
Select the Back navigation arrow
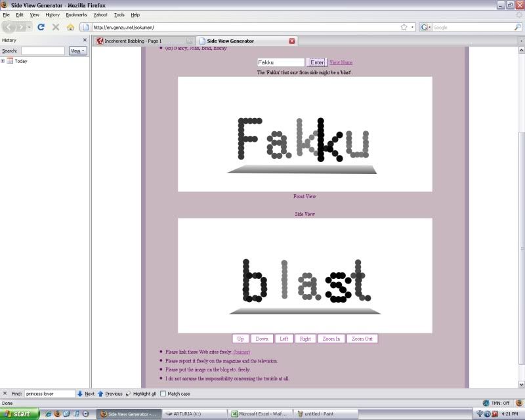click(7, 28)
